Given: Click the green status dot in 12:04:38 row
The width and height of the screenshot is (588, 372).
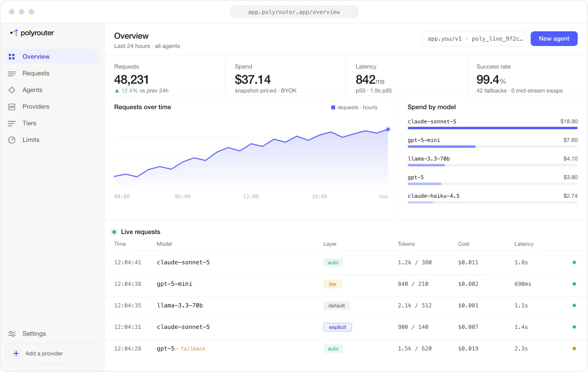Looking at the screenshot, I should [574, 284].
